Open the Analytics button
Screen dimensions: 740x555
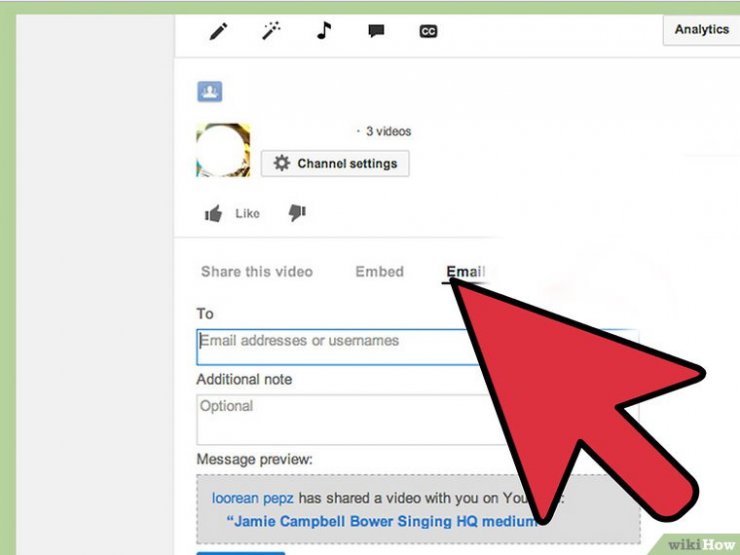point(701,30)
